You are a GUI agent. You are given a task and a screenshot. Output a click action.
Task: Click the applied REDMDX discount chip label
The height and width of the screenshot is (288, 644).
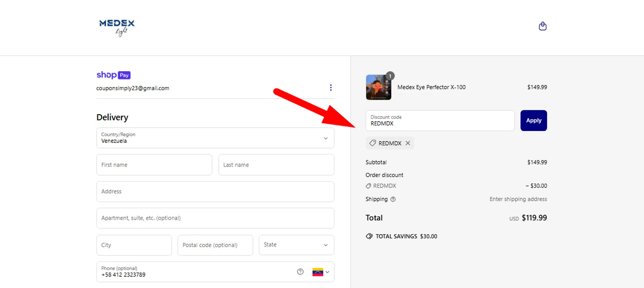point(390,143)
